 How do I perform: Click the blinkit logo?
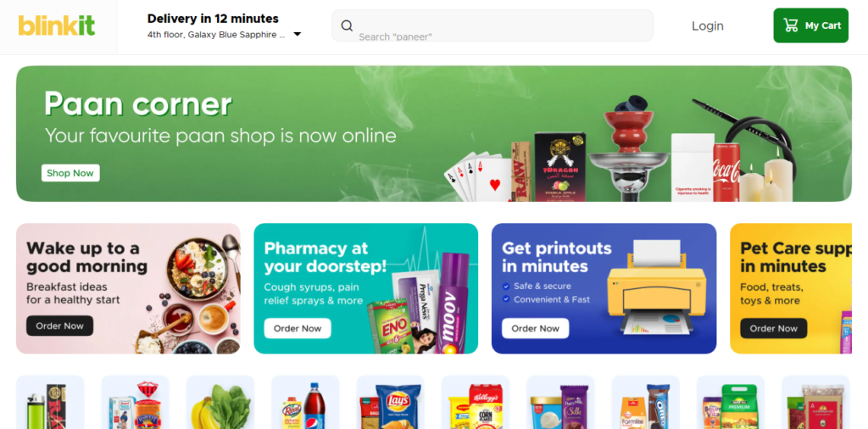(x=57, y=26)
